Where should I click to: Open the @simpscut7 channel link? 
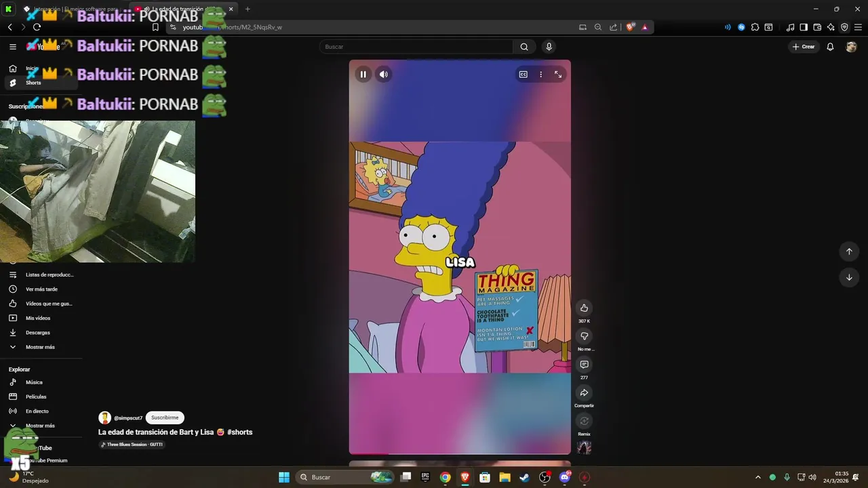[128, 418]
